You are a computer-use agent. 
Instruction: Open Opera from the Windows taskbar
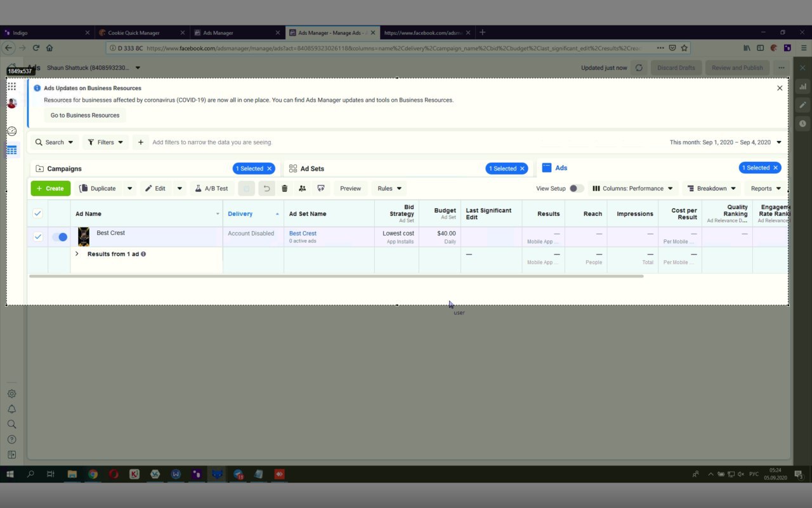pyautogui.click(x=114, y=474)
